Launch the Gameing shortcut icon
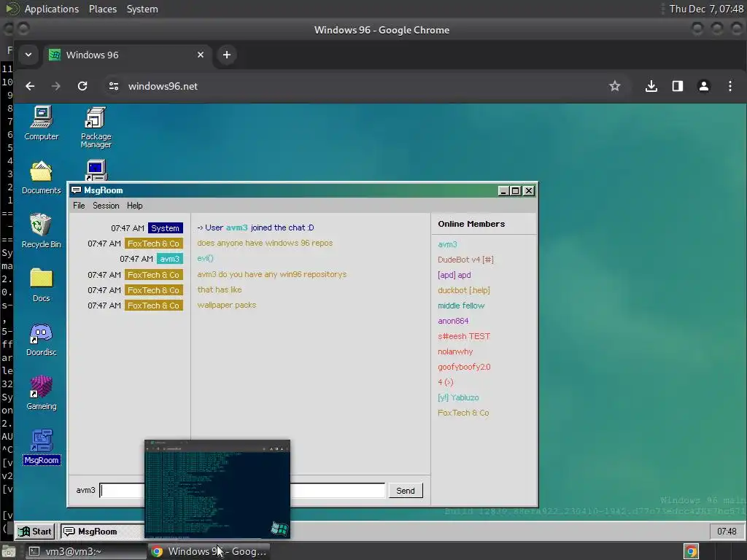Image resolution: width=747 pixels, height=560 pixels. (x=42, y=393)
